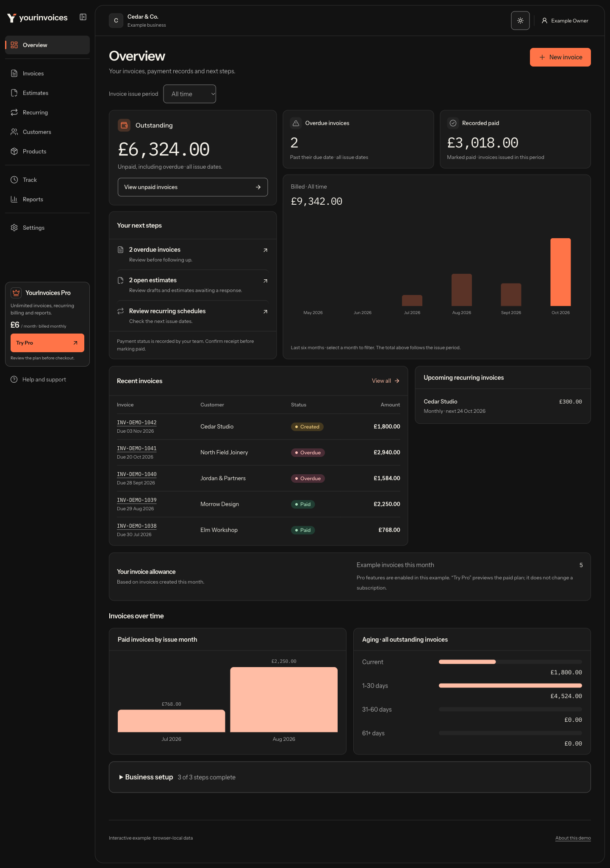The height and width of the screenshot is (868, 610).
Task: Click the Outstanding wallet icon
Action: (124, 125)
